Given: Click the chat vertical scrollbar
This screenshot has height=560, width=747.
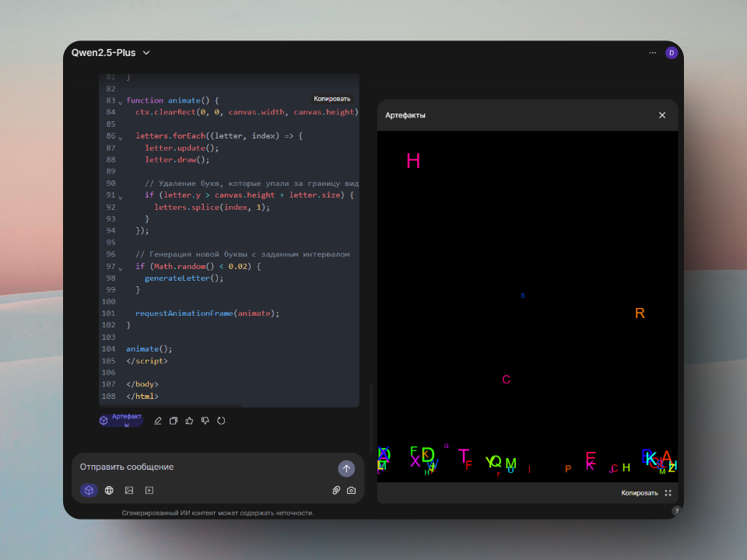Looking at the screenshot, I should (x=371, y=418).
